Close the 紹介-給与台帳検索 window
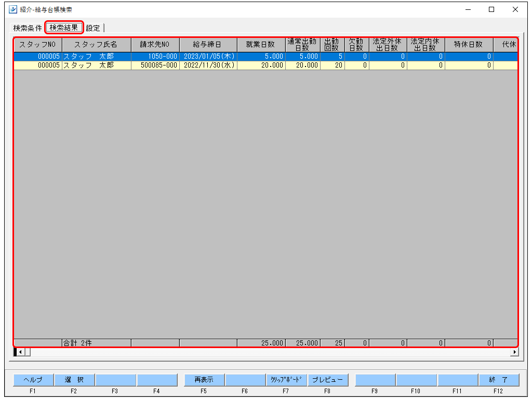Viewport: 532px width, 399px height. (515, 9)
